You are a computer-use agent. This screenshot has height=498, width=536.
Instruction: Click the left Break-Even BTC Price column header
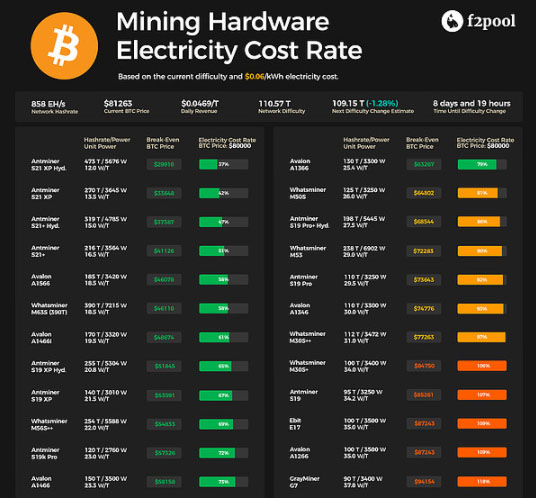point(163,143)
